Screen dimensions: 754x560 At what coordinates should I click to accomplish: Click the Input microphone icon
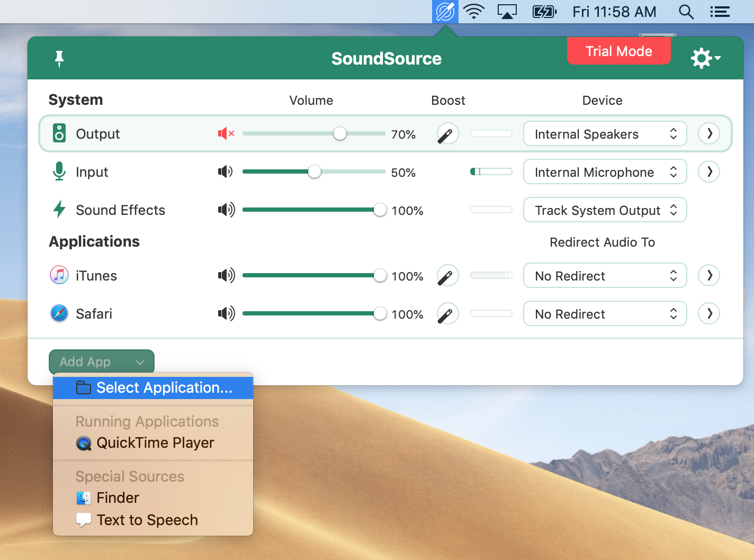(x=59, y=171)
